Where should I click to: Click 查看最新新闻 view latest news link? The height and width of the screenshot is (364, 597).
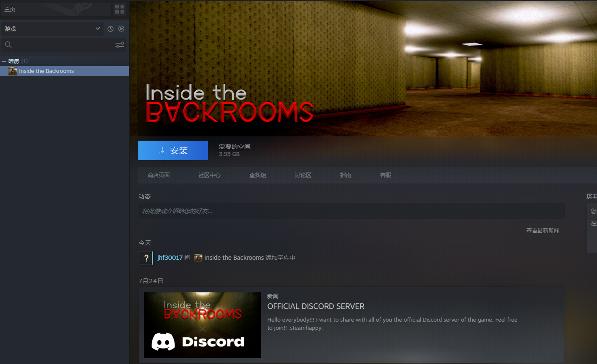[543, 231]
